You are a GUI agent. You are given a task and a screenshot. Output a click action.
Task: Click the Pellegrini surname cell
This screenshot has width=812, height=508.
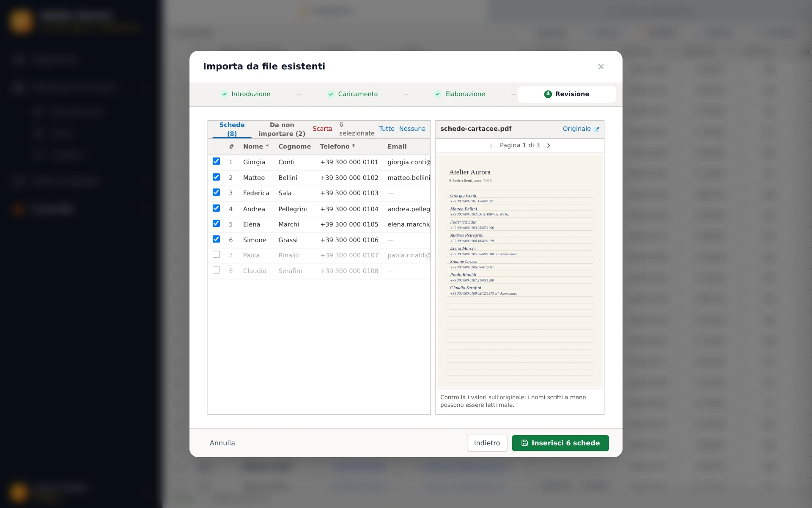tap(293, 209)
